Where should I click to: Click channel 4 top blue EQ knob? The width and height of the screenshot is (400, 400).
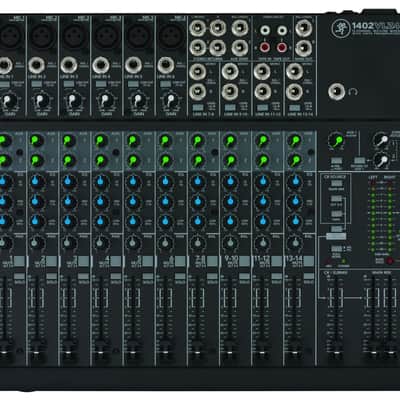(x=101, y=182)
